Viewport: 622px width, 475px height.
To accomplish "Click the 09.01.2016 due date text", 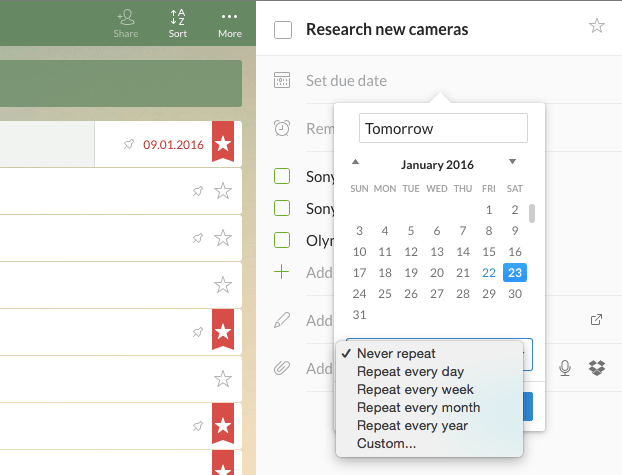I will tap(173, 144).
